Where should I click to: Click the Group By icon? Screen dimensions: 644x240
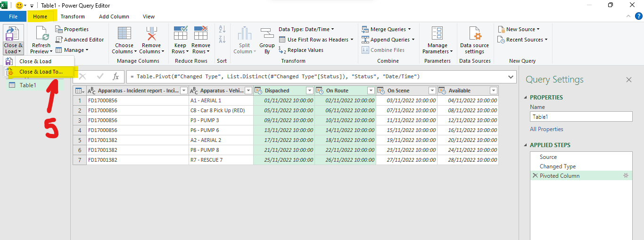(267, 34)
